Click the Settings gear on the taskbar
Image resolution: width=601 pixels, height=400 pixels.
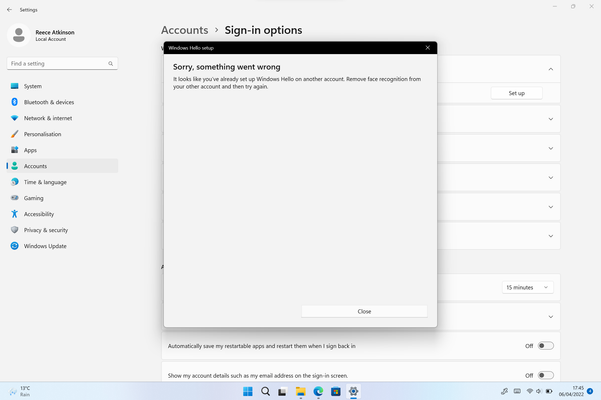click(x=353, y=392)
